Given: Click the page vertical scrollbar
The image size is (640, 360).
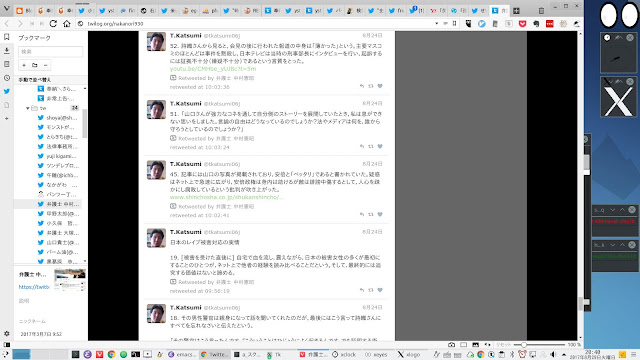Looking at the screenshot, I should 580,303.
